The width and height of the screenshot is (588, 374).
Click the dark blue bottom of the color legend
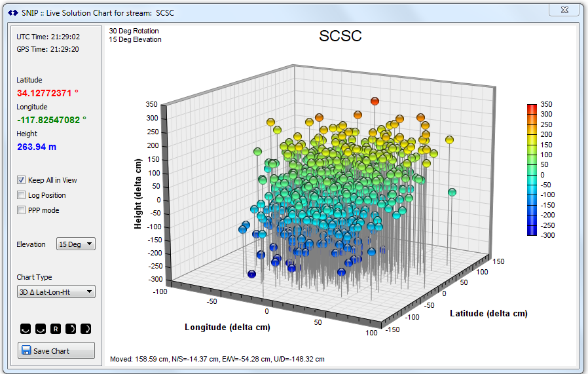(x=532, y=231)
